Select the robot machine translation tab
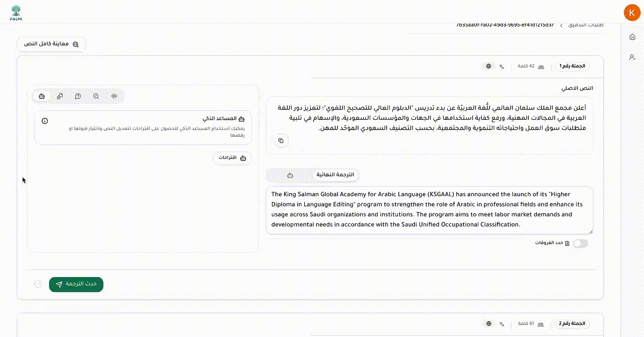Screen dimensions: 644x337 [290, 176]
